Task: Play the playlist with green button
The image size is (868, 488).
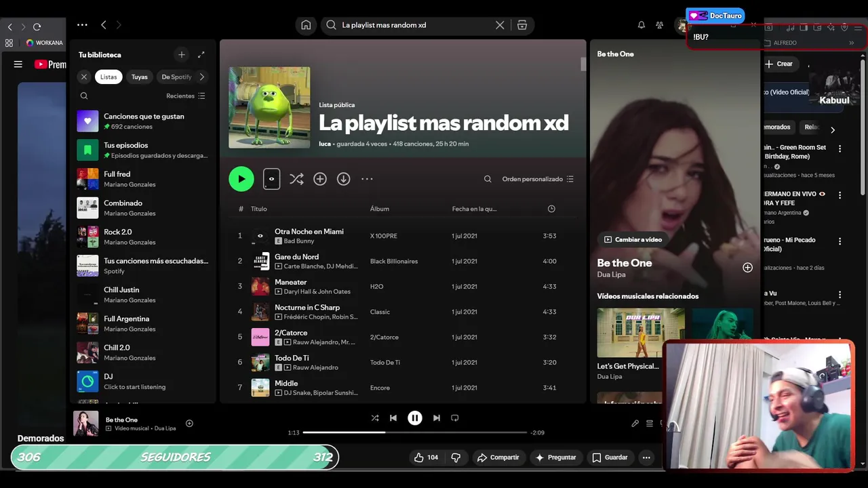Action: coord(241,179)
